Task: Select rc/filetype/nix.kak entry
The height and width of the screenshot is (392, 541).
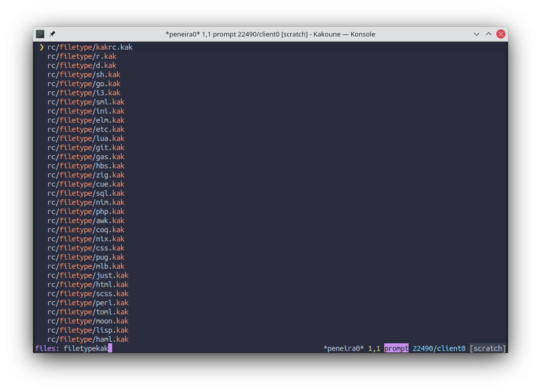Action: click(x=86, y=239)
